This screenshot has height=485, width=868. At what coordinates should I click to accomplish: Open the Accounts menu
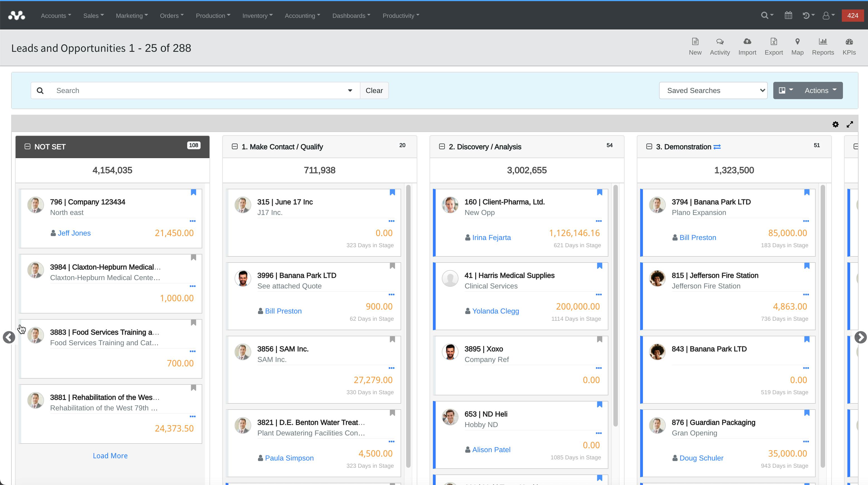[55, 16]
